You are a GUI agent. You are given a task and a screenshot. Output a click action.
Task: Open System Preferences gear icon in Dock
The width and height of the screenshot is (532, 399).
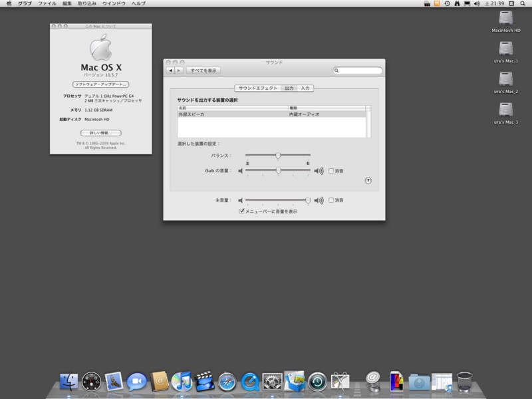pos(272,382)
